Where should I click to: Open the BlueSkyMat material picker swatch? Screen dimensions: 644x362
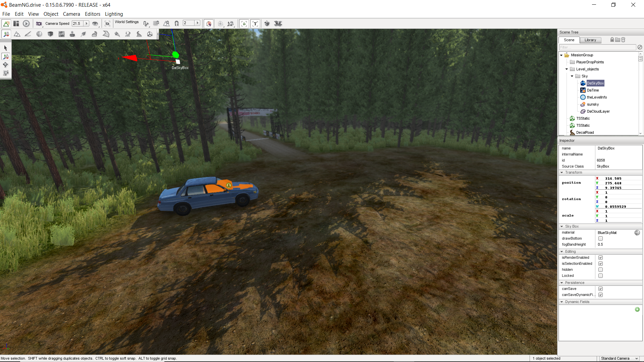pyautogui.click(x=637, y=233)
